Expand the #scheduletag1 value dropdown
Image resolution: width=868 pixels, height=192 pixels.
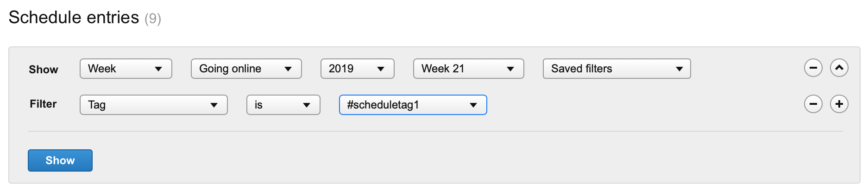coord(413,105)
